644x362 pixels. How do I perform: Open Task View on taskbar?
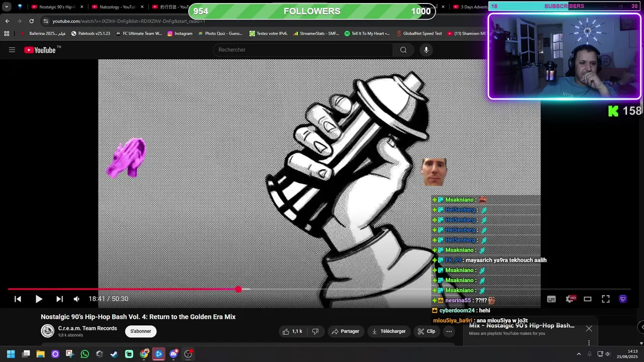click(x=26, y=354)
